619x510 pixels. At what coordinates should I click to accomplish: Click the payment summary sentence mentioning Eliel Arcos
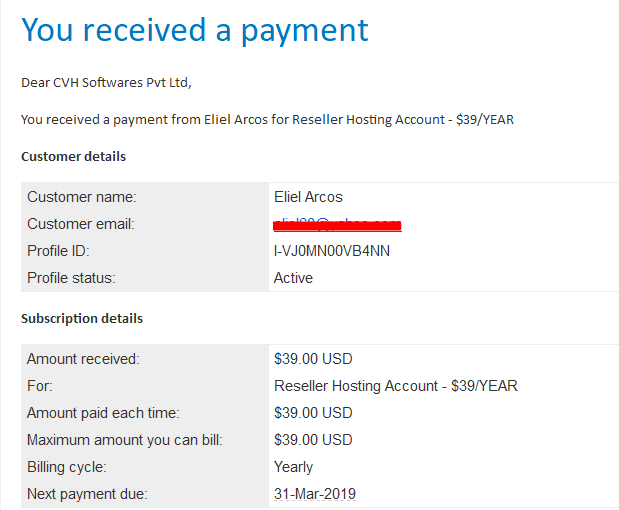267,120
